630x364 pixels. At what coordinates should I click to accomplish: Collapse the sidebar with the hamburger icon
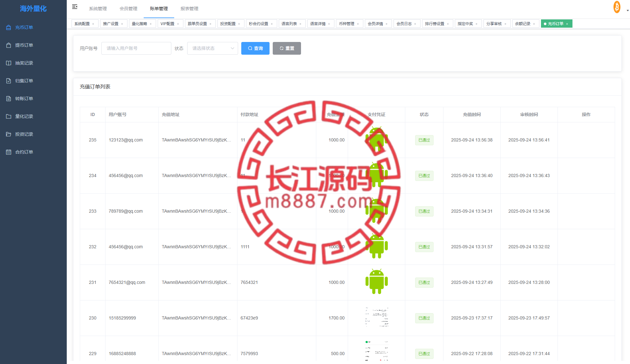point(75,7)
